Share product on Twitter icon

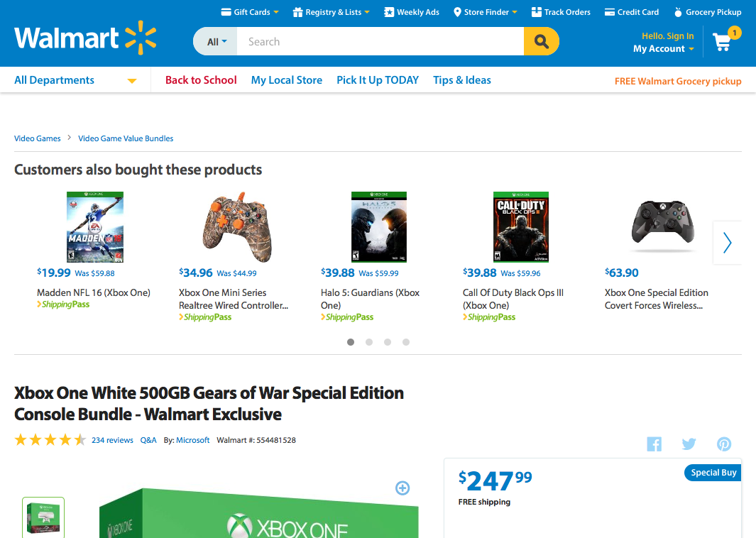pyautogui.click(x=689, y=444)
